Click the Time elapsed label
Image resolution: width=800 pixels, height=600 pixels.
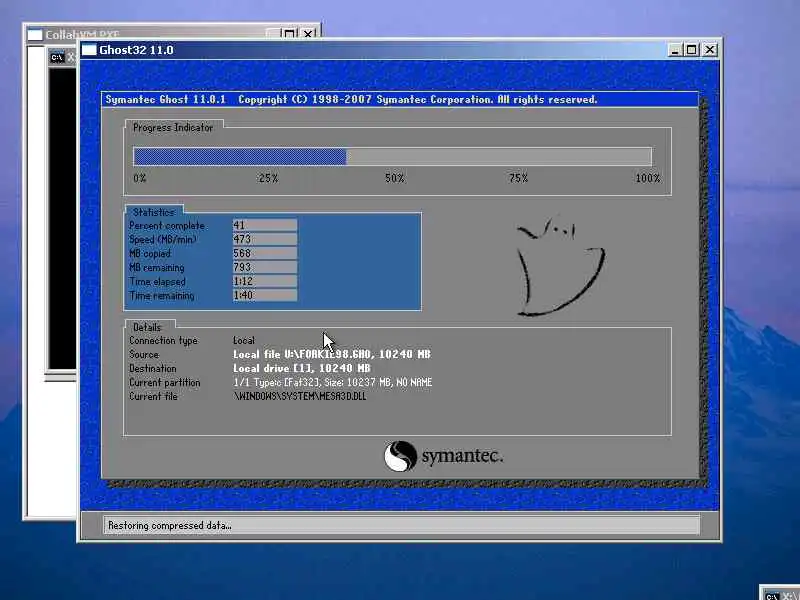(157, 282)
